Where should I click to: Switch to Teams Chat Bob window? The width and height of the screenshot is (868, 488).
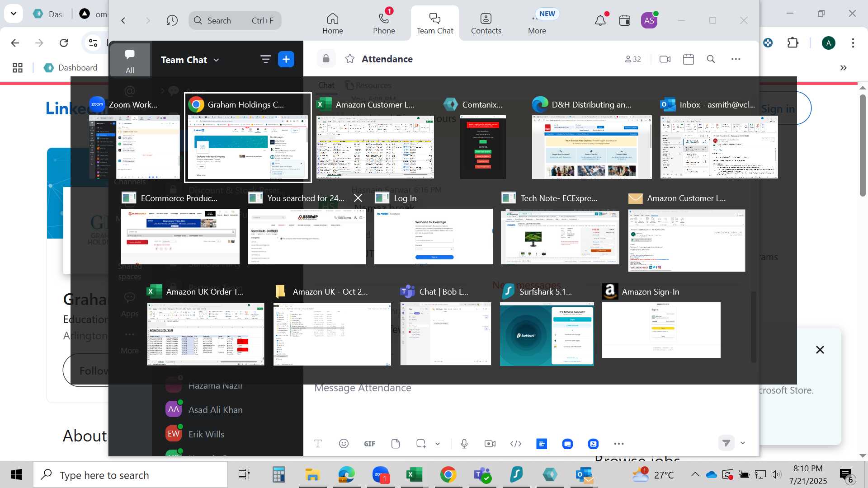[x=446, y=334]
